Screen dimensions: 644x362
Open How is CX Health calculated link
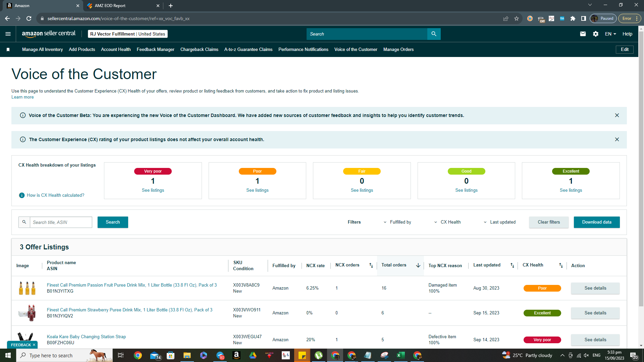pos(56,195)
